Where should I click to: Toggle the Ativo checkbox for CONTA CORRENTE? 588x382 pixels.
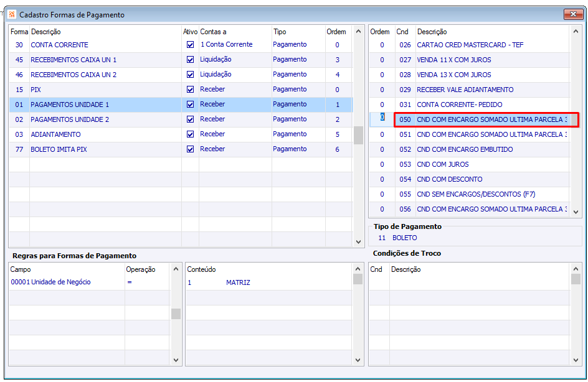coord(190,45)
